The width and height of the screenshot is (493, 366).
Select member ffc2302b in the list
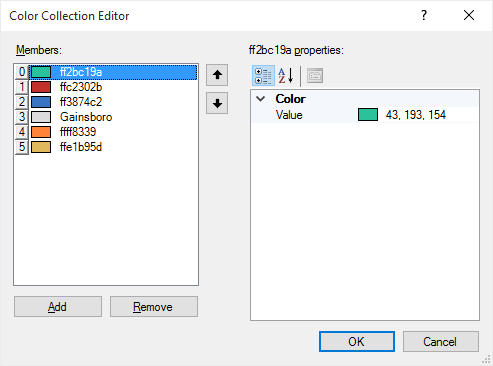[x=106, y=87]
